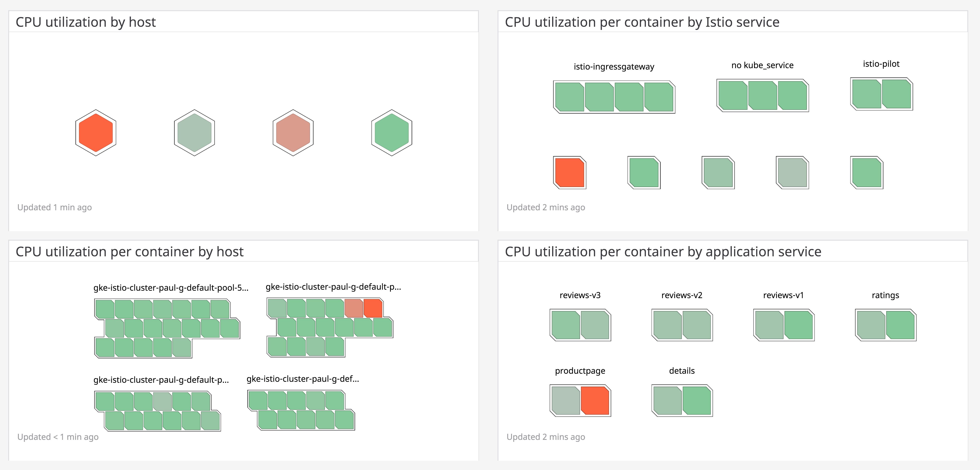The image size is (980, 470).
Task: Click the green container in details group
Action: coord(697,400)
